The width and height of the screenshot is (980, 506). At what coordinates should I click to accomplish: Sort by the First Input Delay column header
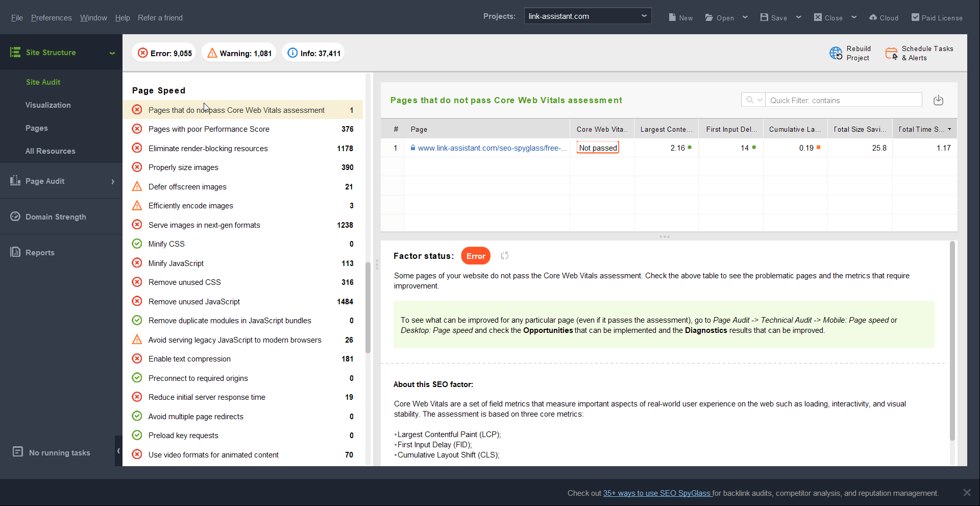[731, 129]
